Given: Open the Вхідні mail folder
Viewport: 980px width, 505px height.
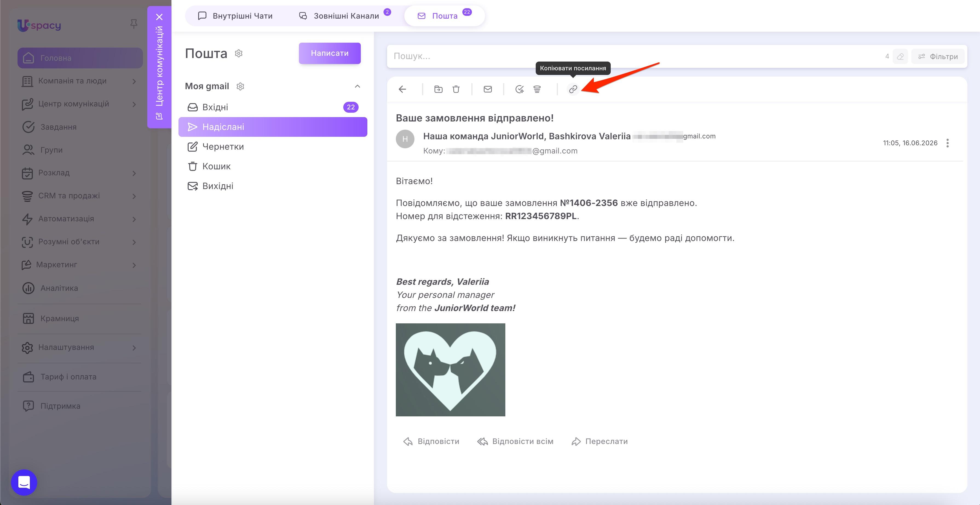Looking at the screenshot, I should coord(273,107).
